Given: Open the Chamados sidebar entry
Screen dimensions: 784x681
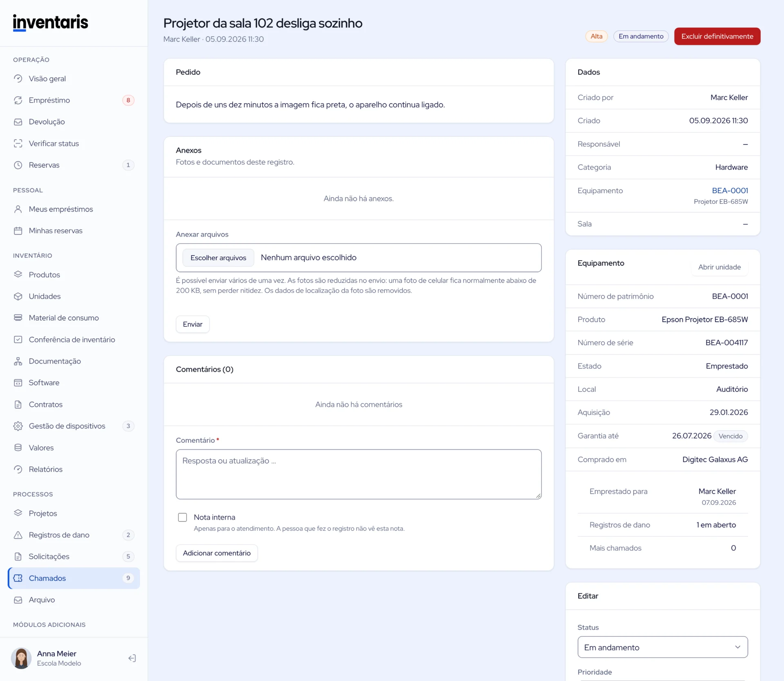Looking at the screenshot, I should (73, 578).
